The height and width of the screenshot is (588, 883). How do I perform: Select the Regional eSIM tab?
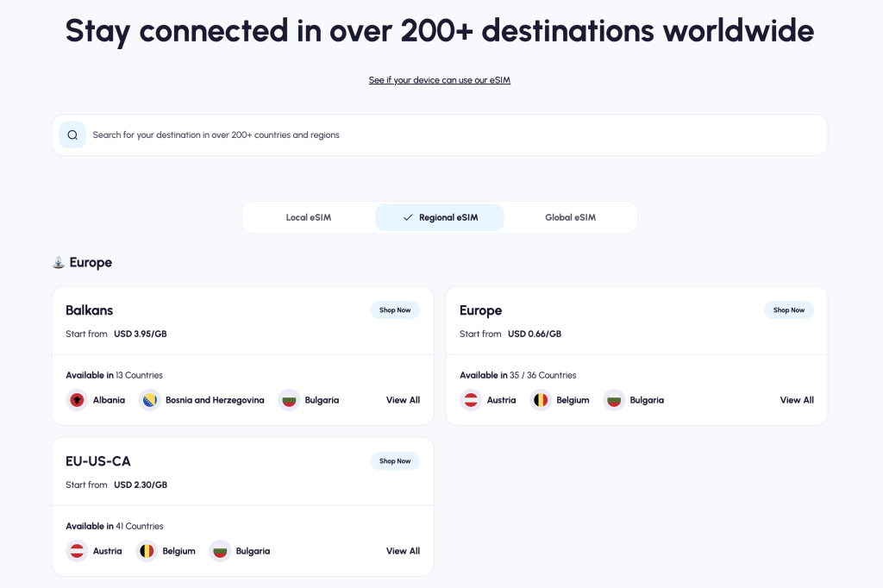coord(439,217)
